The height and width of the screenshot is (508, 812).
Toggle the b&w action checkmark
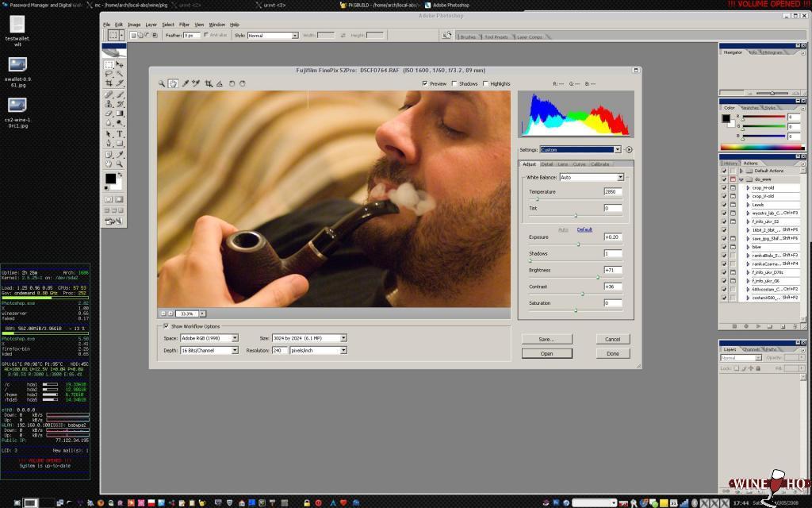pyautogui.click(x=724, y=247)
